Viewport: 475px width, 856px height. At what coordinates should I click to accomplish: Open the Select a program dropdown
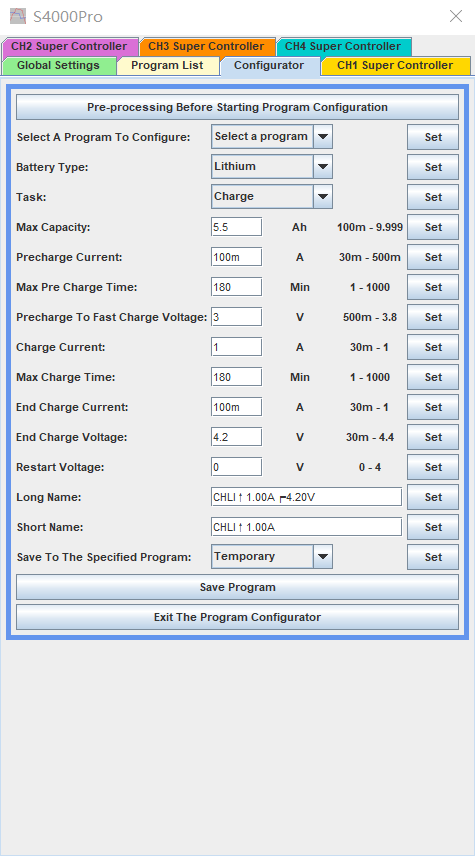(272, 136)
